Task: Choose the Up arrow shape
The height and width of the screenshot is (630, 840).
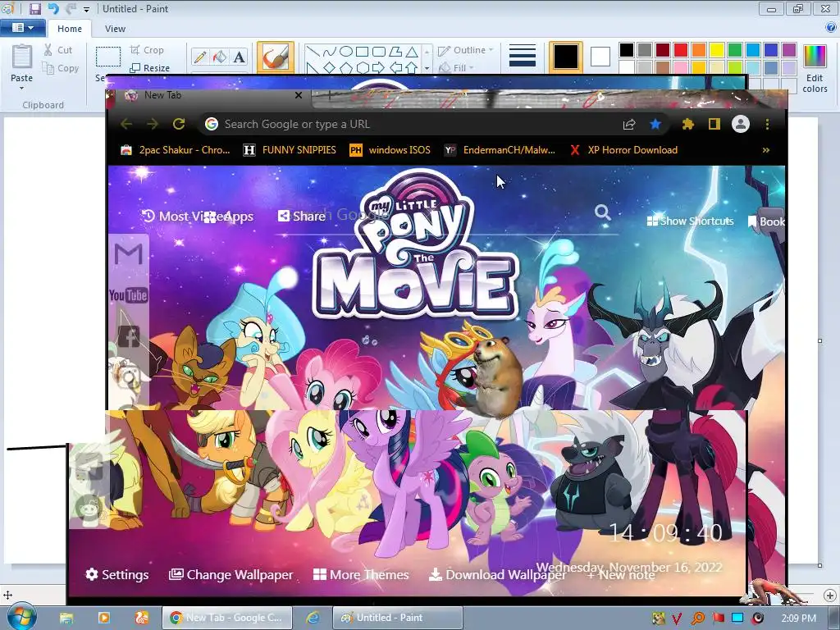Action: pos(412,67)
